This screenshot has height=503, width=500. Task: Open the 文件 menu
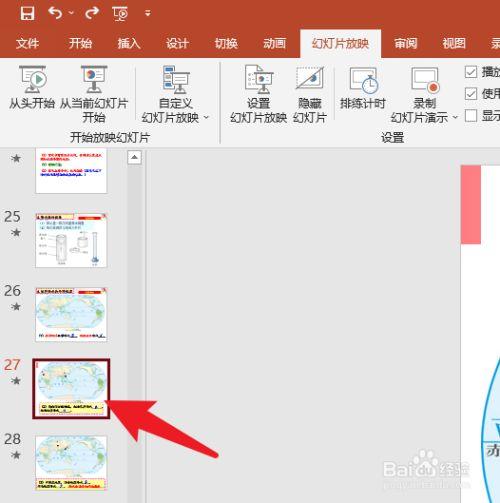[x=27, y=44]
